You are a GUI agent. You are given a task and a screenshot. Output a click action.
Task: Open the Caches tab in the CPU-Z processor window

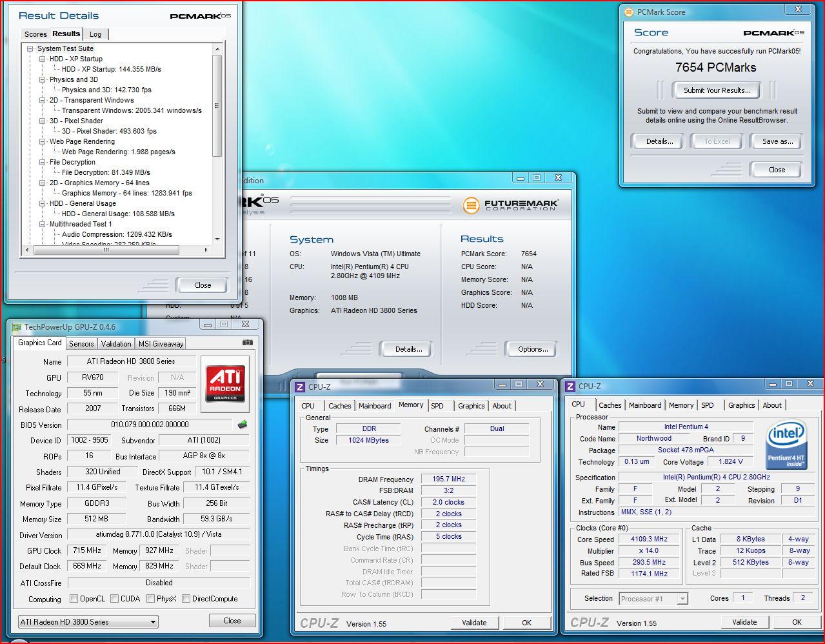(610, 405)
